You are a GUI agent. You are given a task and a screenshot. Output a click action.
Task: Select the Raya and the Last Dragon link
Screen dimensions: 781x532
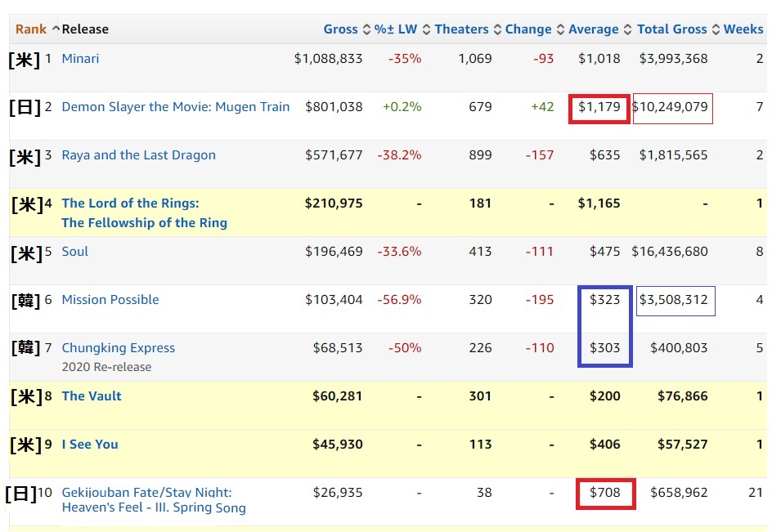point(138,155)
